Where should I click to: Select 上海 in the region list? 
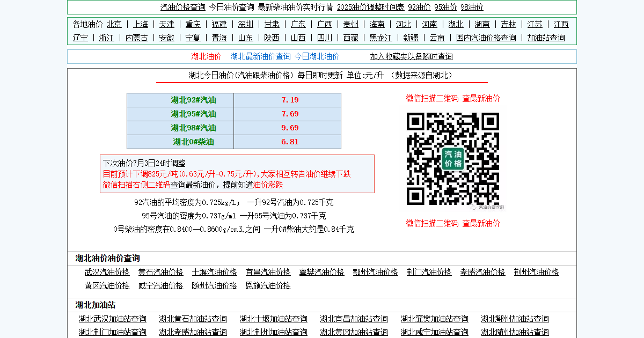coord(141,24)
